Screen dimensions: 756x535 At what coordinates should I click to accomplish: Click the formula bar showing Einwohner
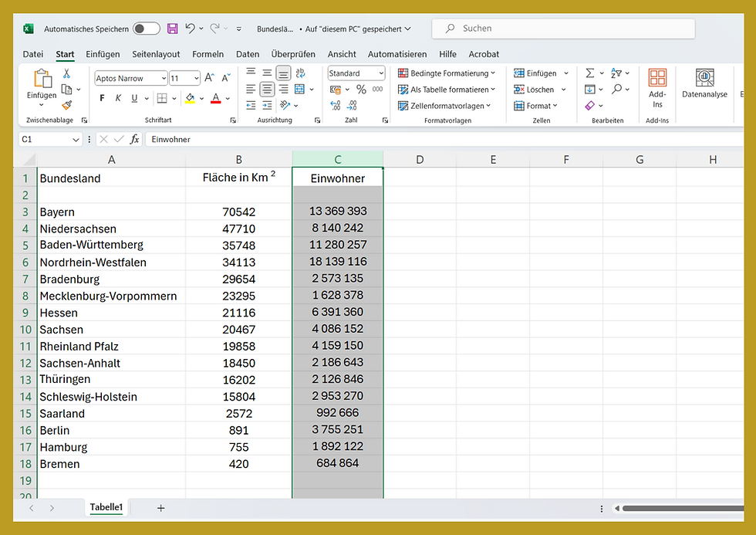pyautogui.click(x=444, y=140)
